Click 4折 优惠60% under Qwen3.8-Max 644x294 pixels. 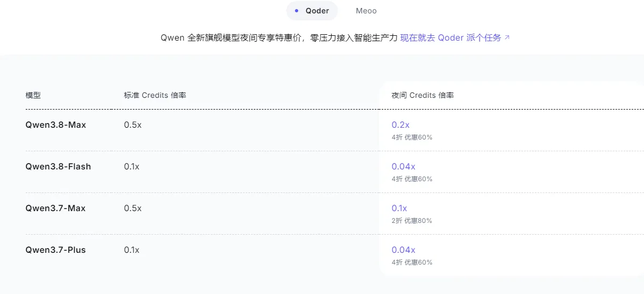tap(412, 137)
